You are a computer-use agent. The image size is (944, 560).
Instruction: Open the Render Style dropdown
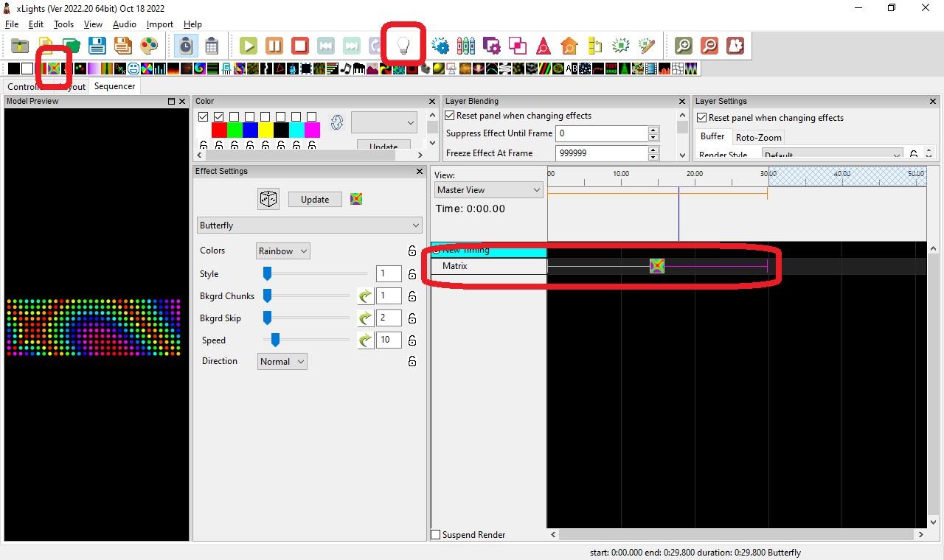[x=832, y=155]
